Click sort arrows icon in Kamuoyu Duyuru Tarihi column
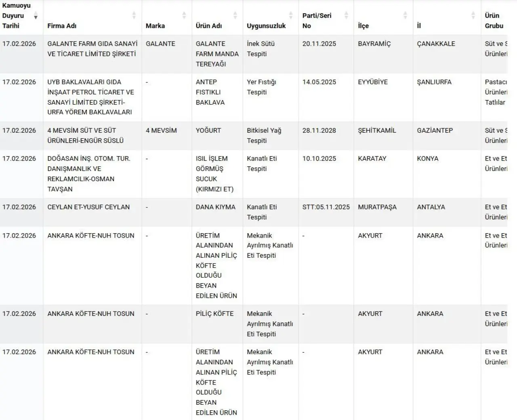The height and width of the screenshot is (420, 517). click(36, 16)
